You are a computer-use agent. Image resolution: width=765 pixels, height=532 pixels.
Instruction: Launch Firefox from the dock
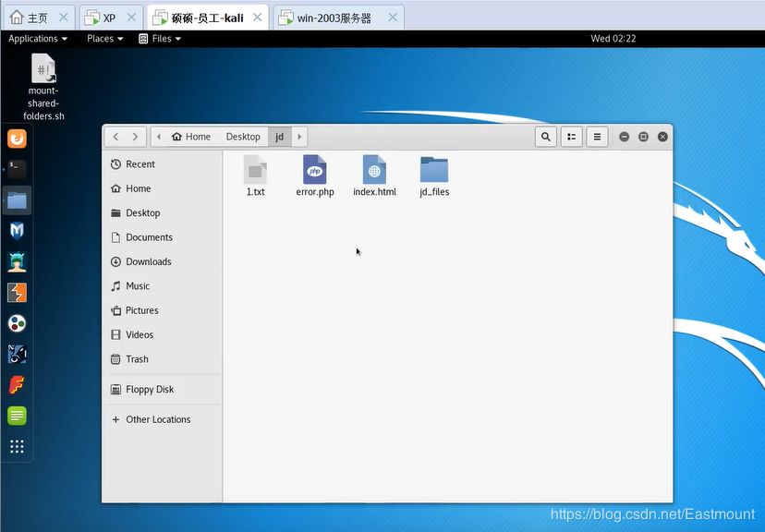[x=17, y=139]
